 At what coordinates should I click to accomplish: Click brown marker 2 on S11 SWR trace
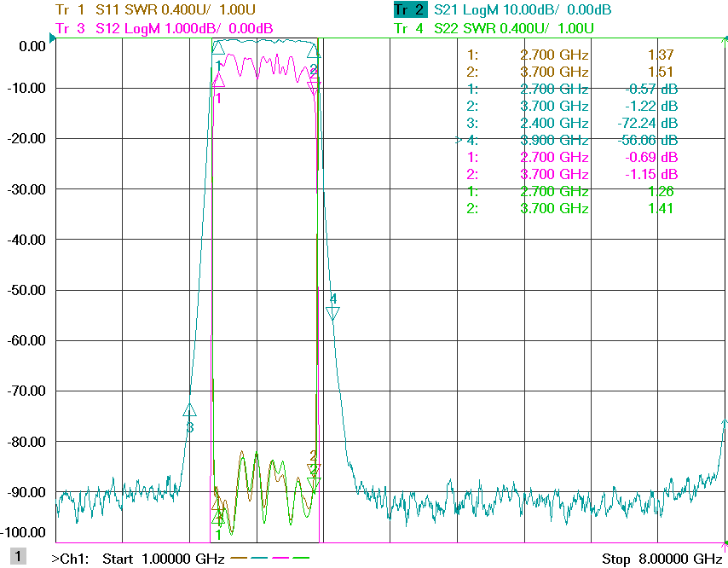[314, 470]
